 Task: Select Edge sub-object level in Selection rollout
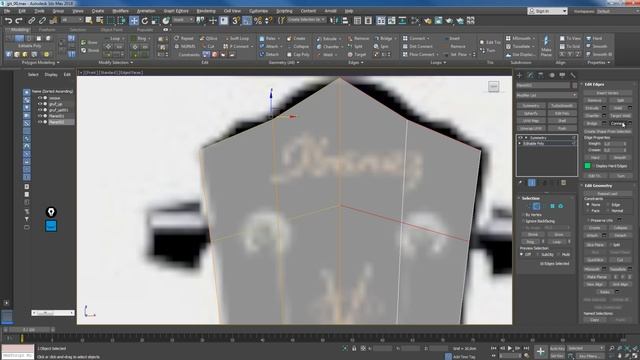pyautogui.click(x=536, y=206)
